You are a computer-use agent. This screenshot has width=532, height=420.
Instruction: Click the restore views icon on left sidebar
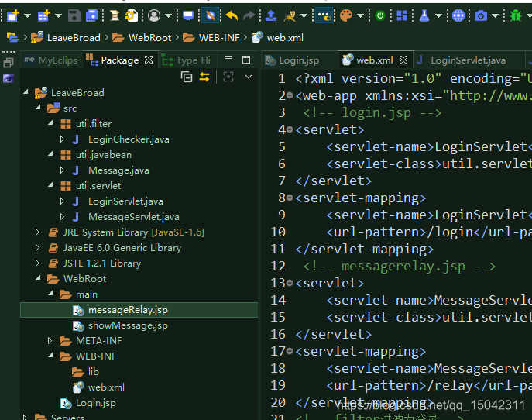coord(9,63)
